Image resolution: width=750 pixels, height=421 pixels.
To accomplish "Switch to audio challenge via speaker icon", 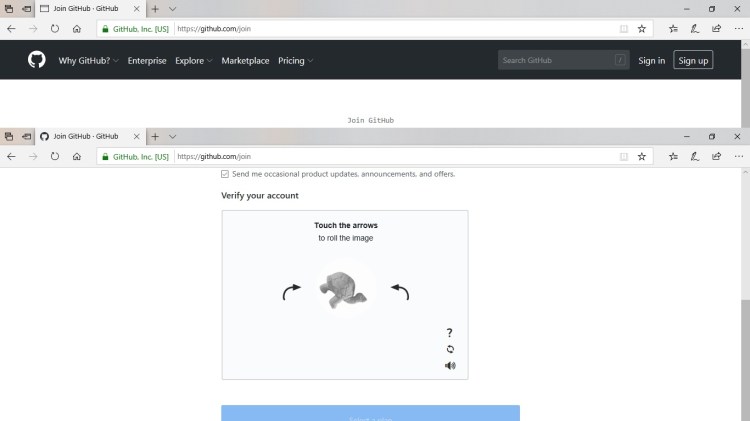I will [450, 366].
